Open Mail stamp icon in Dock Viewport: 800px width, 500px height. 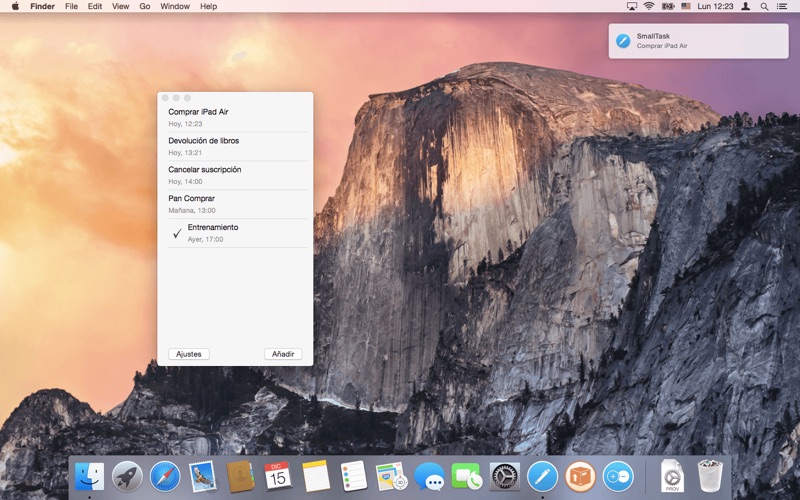[x=203, y=477]
